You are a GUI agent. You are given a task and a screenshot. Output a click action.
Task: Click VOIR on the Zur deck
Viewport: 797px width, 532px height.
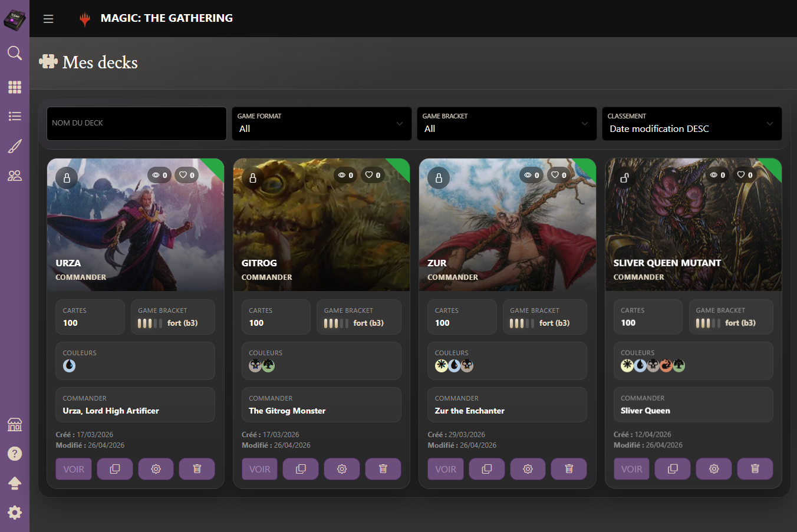click(446, 469)
